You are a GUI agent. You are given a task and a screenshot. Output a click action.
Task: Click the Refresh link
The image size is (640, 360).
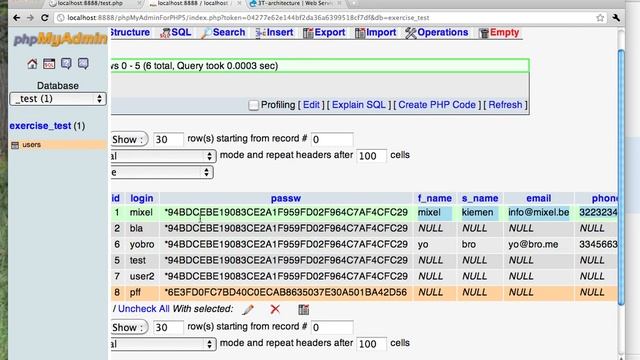pyautogui.click(x=505, y=105)
